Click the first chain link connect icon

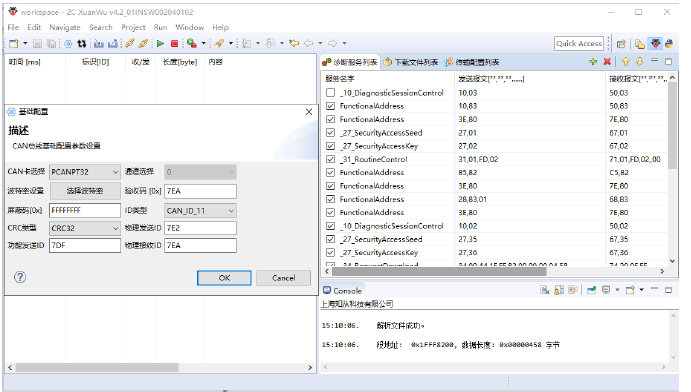[130, 43]
